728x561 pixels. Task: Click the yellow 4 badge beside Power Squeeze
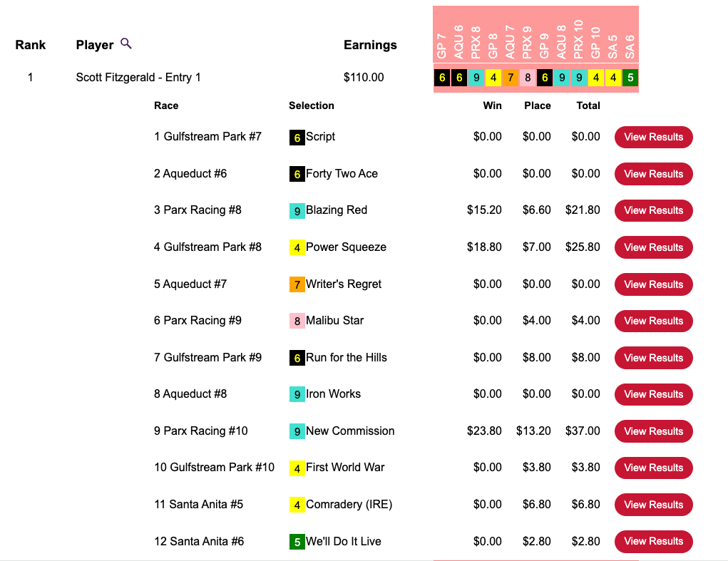point(297,247)
